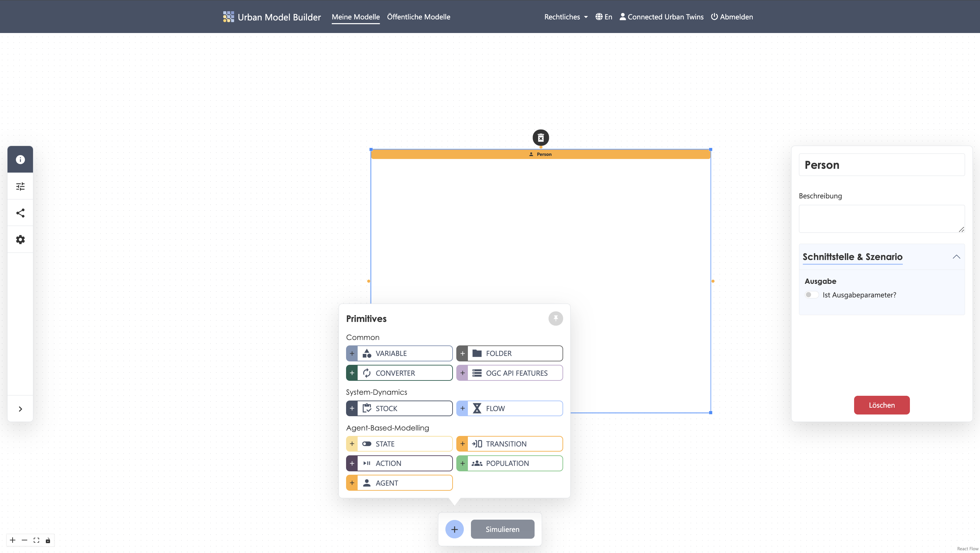Image resolution: width=980 pixels, height=553 pixels.
Task: Open Connected Urban Twins user profile
Action: pyautogui.click(x=661, y=17)
